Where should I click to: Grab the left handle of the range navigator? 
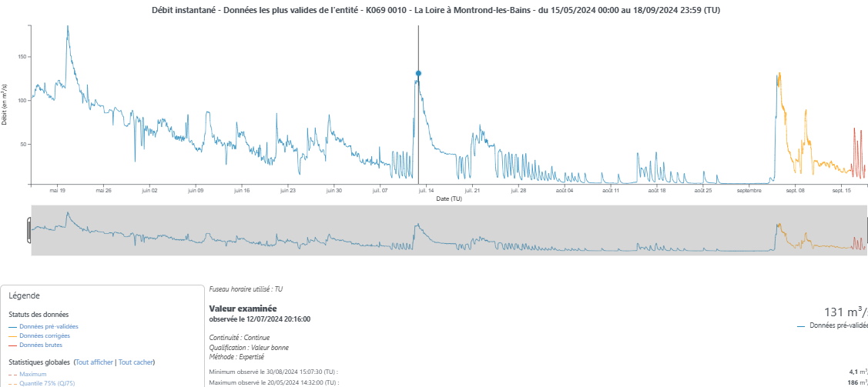pos(29,231)
